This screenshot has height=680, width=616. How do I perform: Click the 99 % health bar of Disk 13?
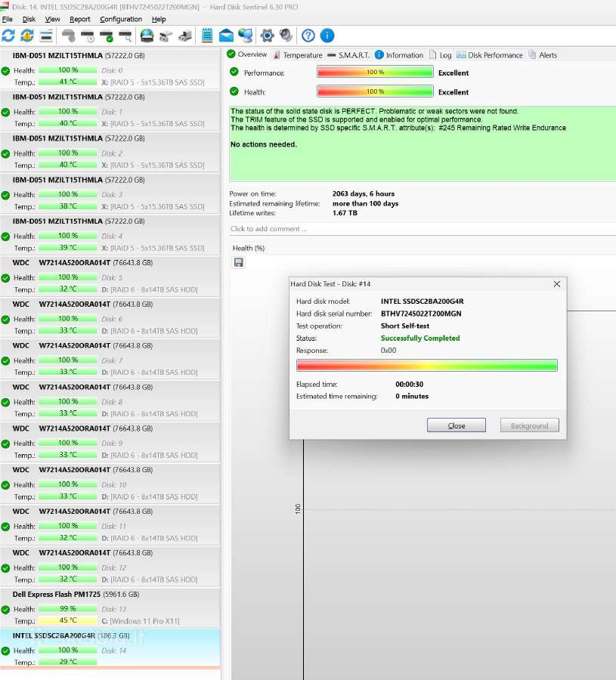[68, 609]
